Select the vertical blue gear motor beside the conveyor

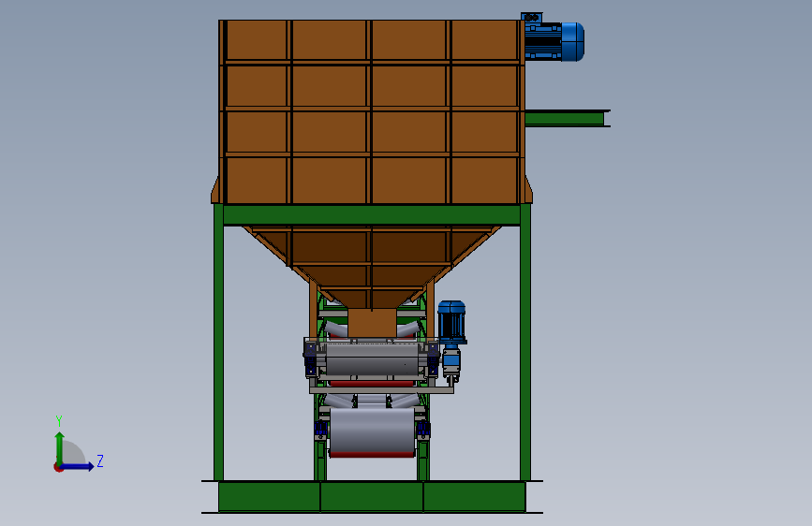(x=451, y=342)
